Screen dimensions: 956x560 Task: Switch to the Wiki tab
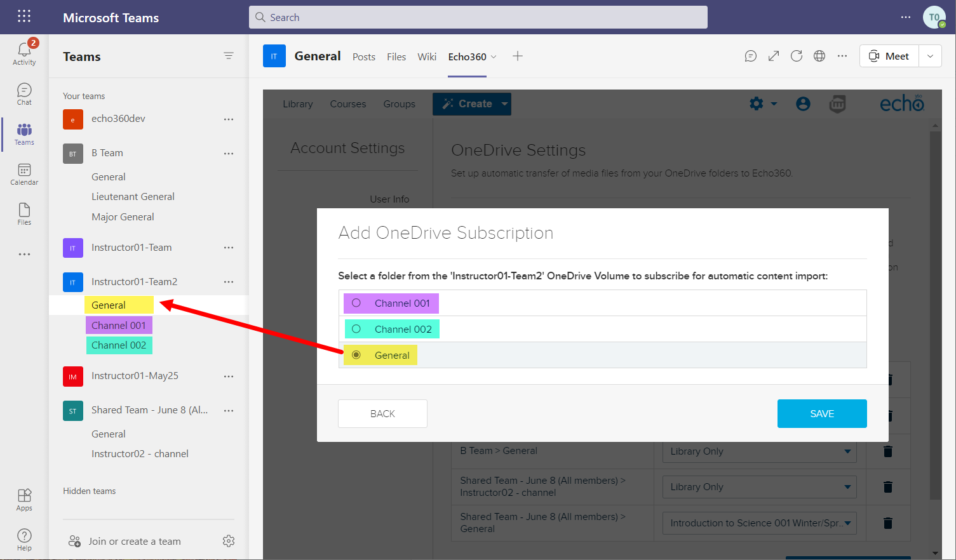coord(427,57)
